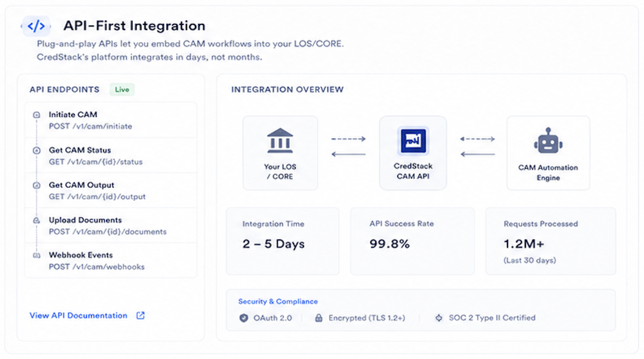Click the SOC 2 Type II certification badge icon
The width and height of the screenshot is (644, 359).
pyautogui.click(x=439, y=318)
